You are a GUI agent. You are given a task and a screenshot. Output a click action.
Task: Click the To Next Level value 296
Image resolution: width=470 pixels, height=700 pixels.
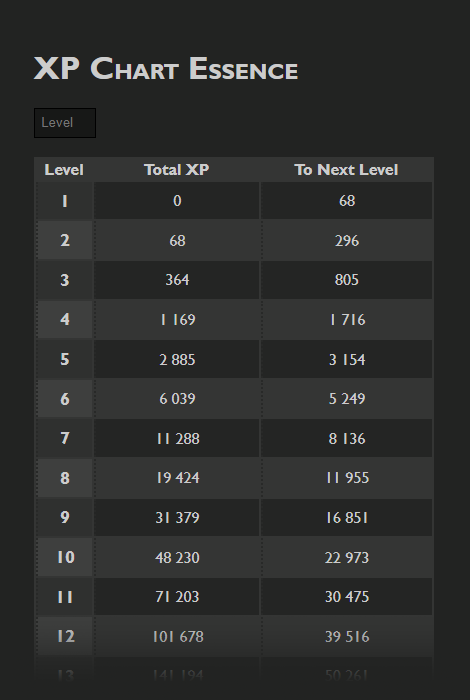[346, 241]
